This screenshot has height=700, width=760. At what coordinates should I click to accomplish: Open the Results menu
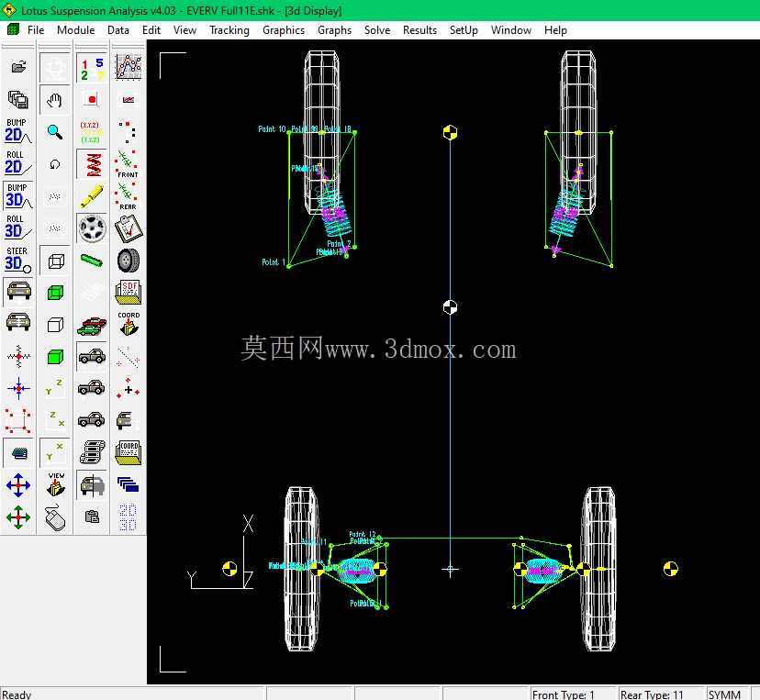tap(419, 30)
